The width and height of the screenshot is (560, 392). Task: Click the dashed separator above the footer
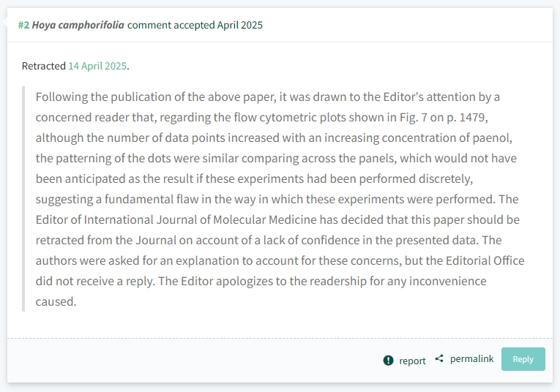[x=280, y=338]
